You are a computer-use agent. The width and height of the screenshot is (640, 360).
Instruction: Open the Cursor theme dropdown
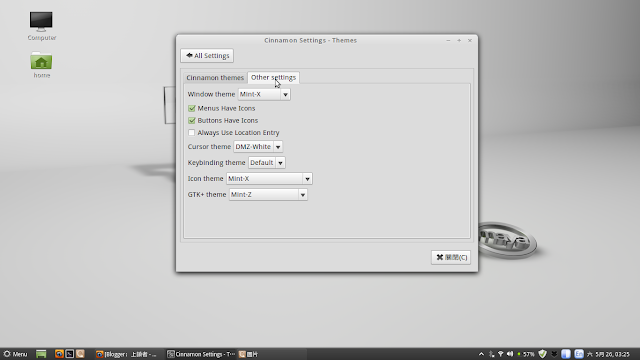258,147
